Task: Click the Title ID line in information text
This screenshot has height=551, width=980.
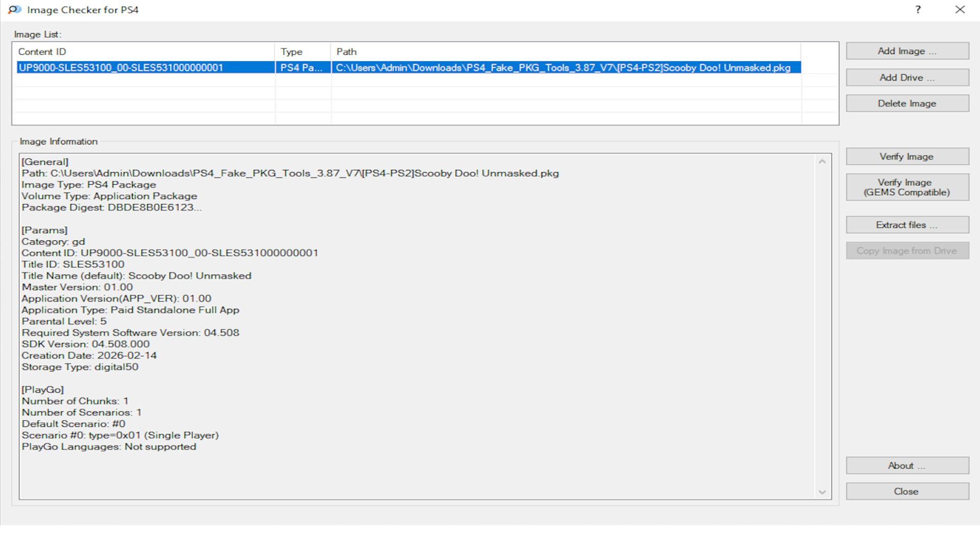Action: 73,264
